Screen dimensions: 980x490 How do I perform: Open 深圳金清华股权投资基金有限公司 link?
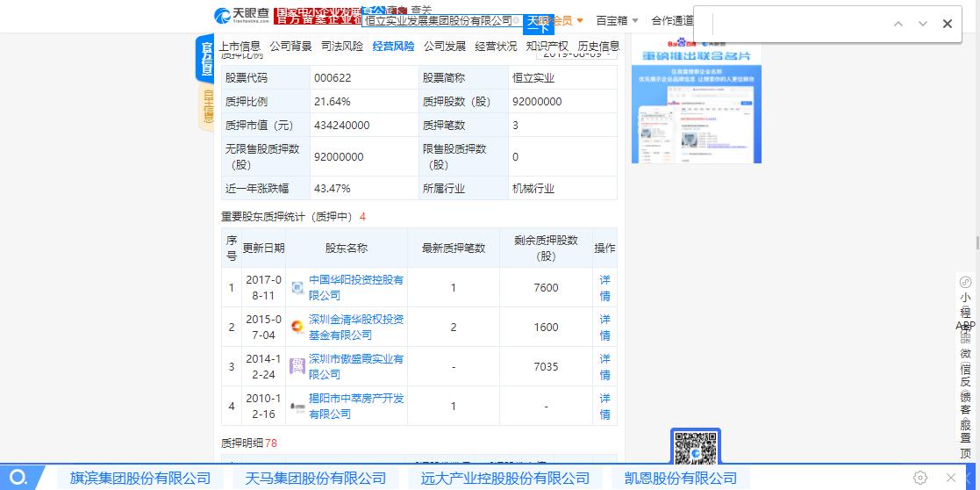356,328
